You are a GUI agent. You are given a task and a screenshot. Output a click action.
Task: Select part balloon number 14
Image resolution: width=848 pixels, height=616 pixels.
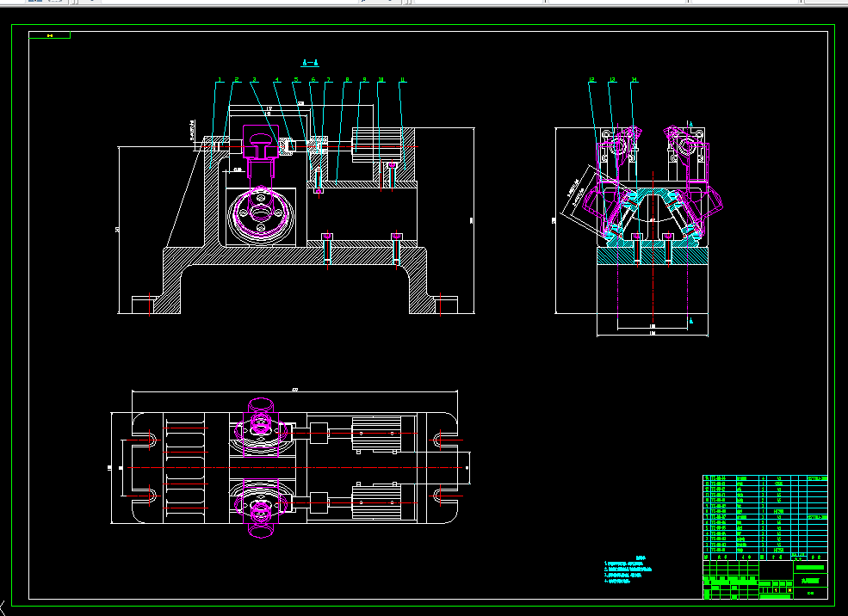[634, 80]
